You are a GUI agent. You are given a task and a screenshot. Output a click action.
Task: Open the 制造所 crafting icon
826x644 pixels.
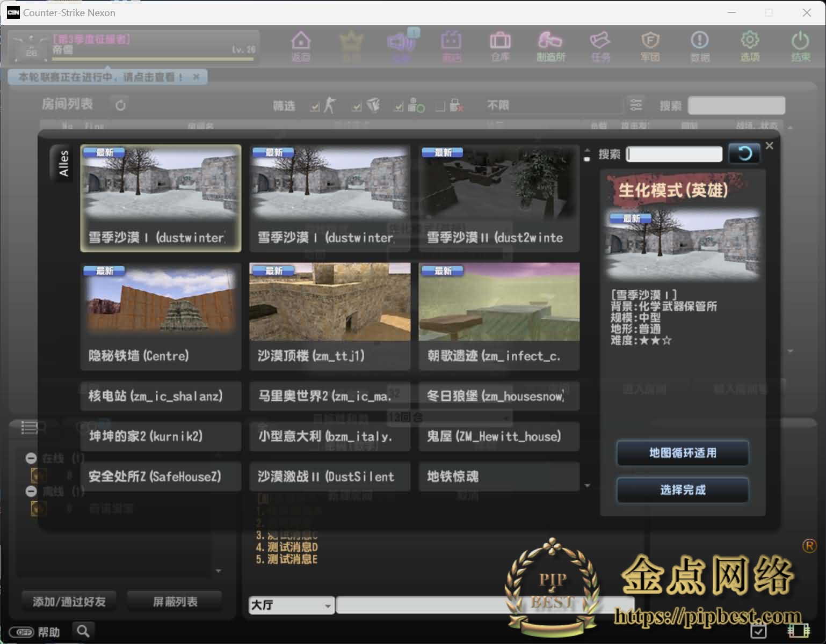550,46
